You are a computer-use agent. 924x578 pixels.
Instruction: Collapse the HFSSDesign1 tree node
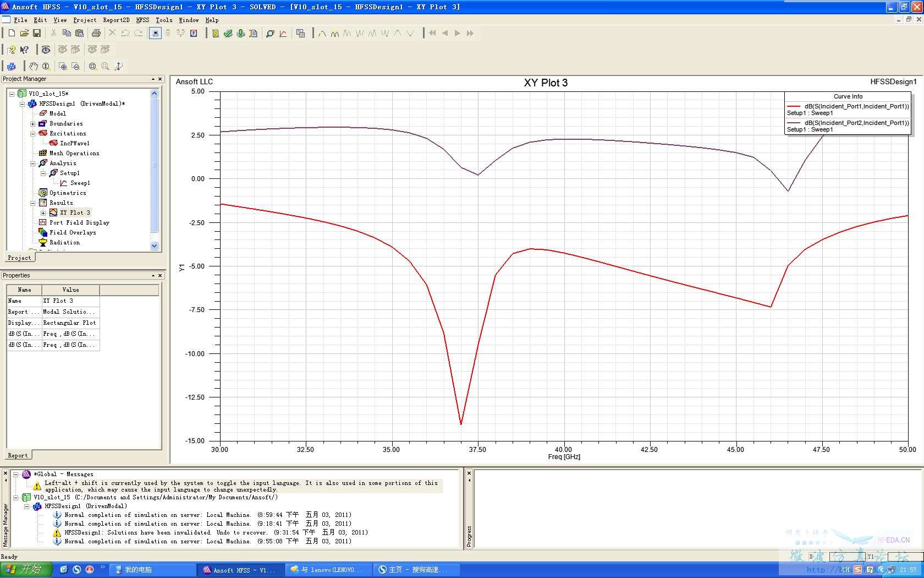22,104
